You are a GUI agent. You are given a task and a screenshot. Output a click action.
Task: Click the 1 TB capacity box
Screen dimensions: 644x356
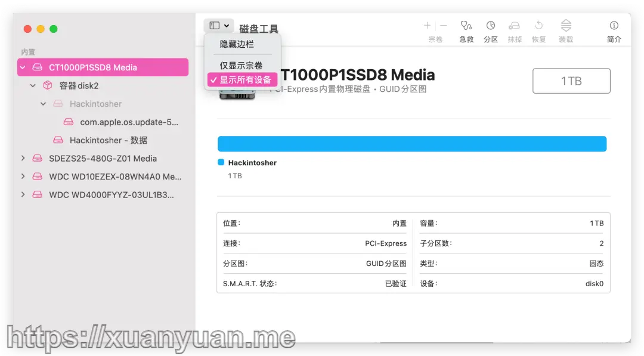coord(571,81)
